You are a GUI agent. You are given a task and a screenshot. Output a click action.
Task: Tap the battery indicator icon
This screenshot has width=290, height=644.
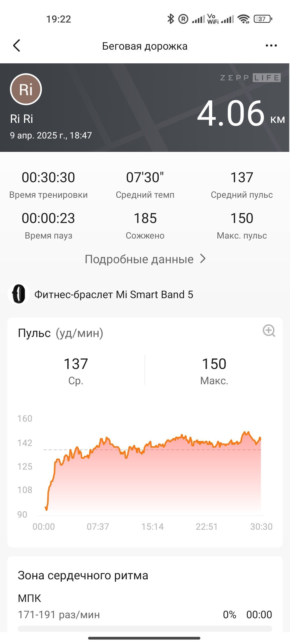(x=263, y=19)
